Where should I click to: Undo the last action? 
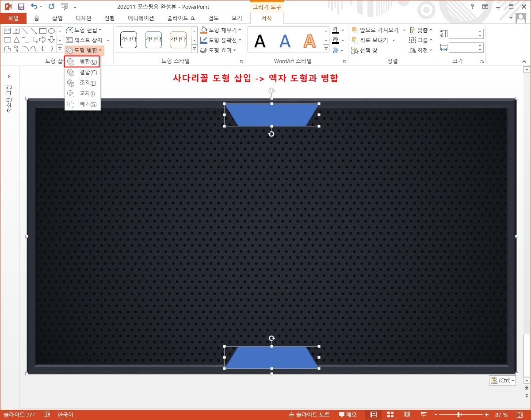coord(34,7)
